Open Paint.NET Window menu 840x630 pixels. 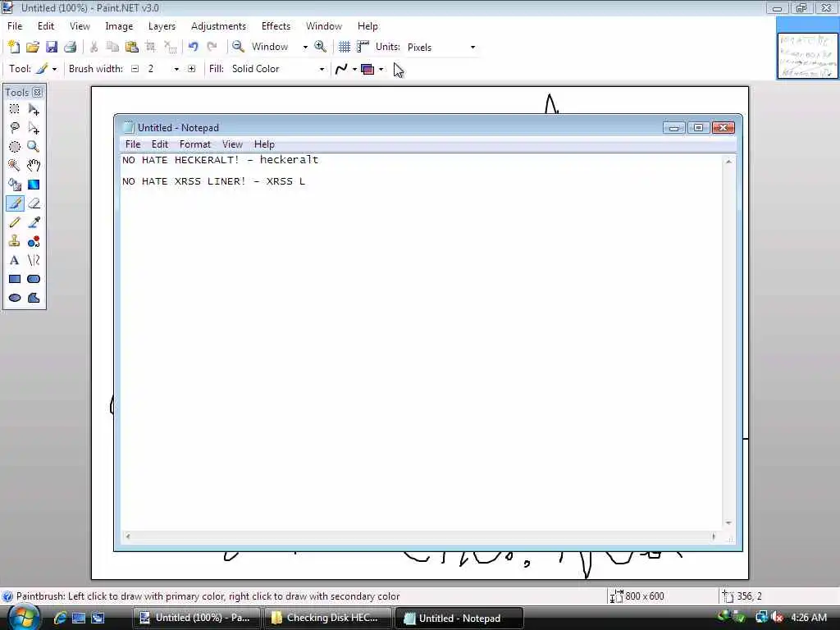coord(323,26)
